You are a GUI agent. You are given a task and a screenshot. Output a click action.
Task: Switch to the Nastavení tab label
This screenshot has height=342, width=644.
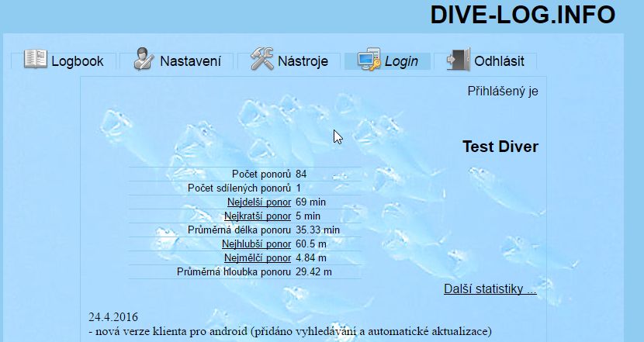(191, 61)
